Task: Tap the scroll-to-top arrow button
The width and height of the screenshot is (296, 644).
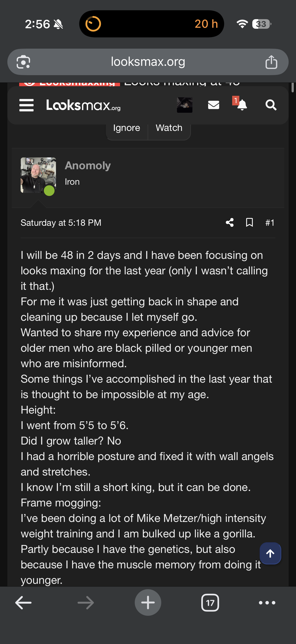Action: [270, 553]
